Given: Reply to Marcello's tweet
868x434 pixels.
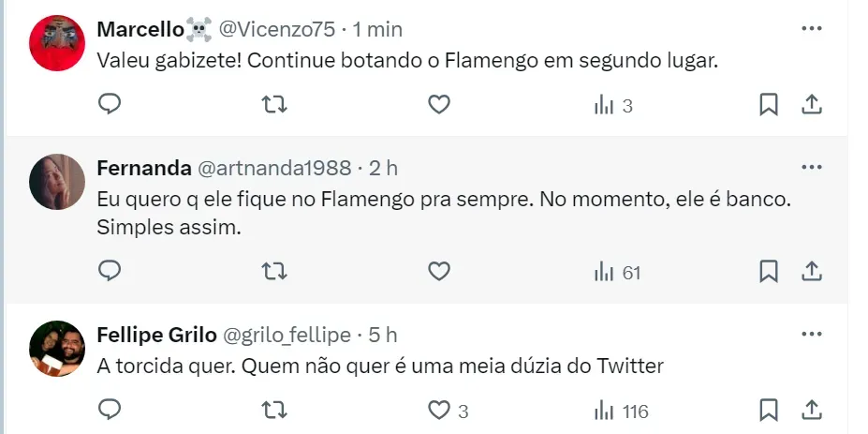Looking at the screenshot, I should [x=110, y=105].
